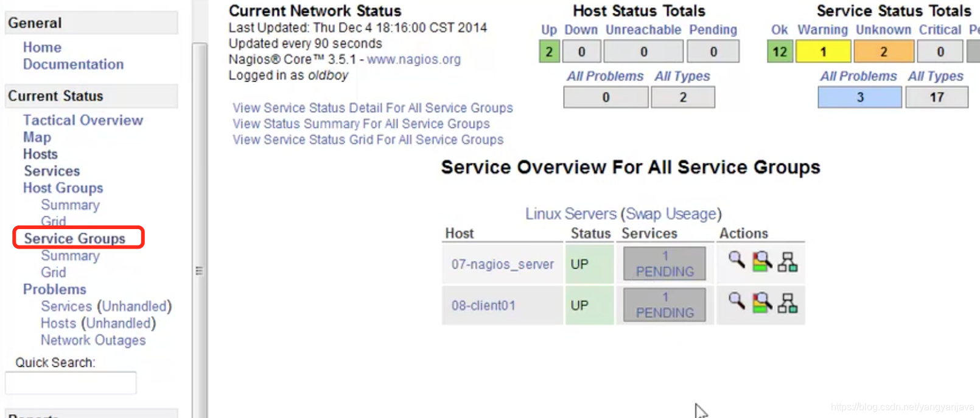Show Hosts (Unhandled) problems
Screen dimensions: 980x418
(x=99, y=324)
